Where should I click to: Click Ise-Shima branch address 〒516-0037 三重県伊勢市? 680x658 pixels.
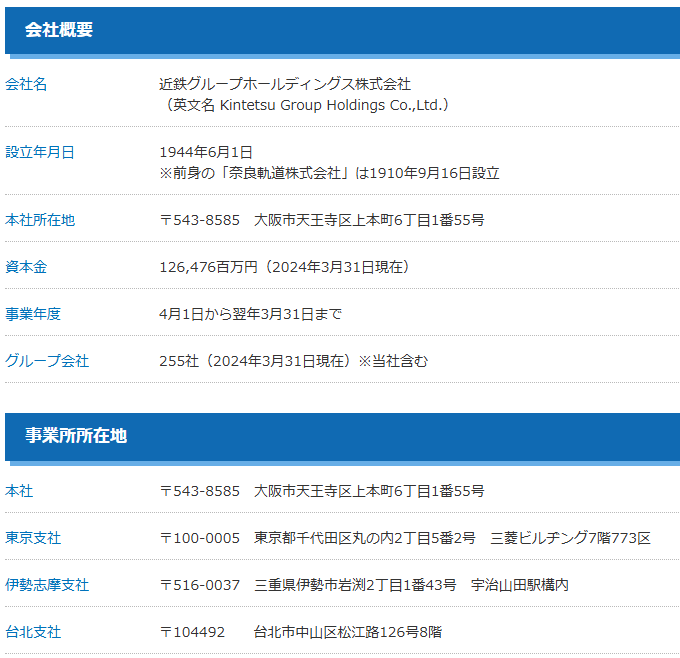coord(364,585)
